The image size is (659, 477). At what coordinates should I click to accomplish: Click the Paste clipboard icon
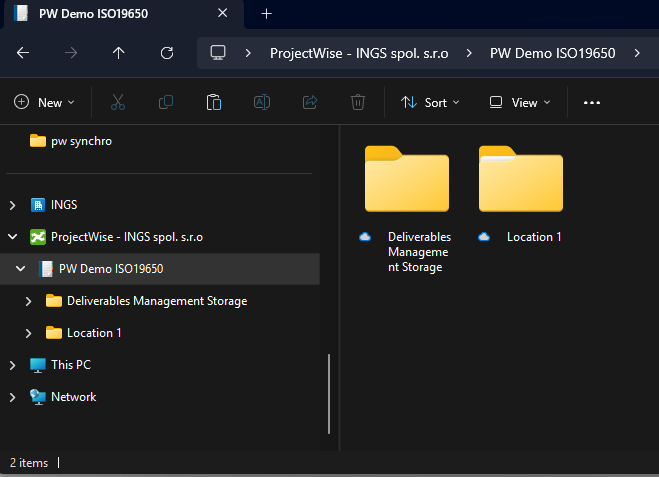click(x=214, y=102)
